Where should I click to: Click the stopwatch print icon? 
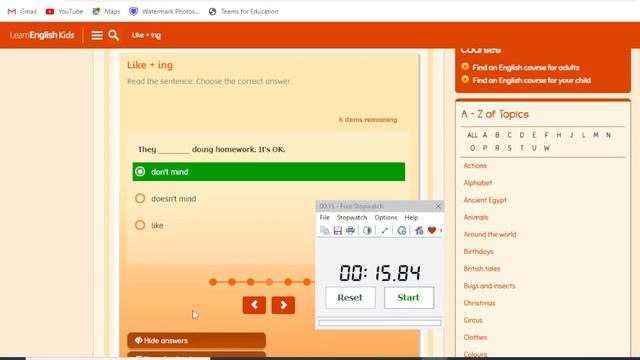(350, 231)
